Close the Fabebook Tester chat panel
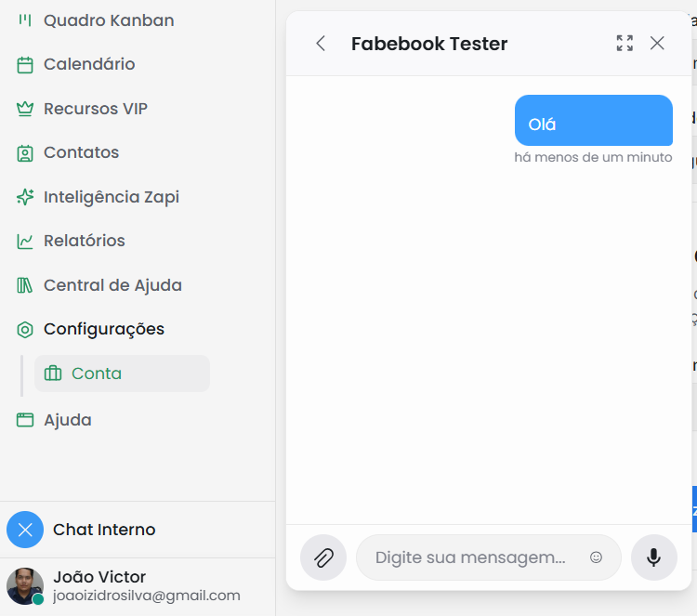This screenshot has width=697, height=616. 657,43
